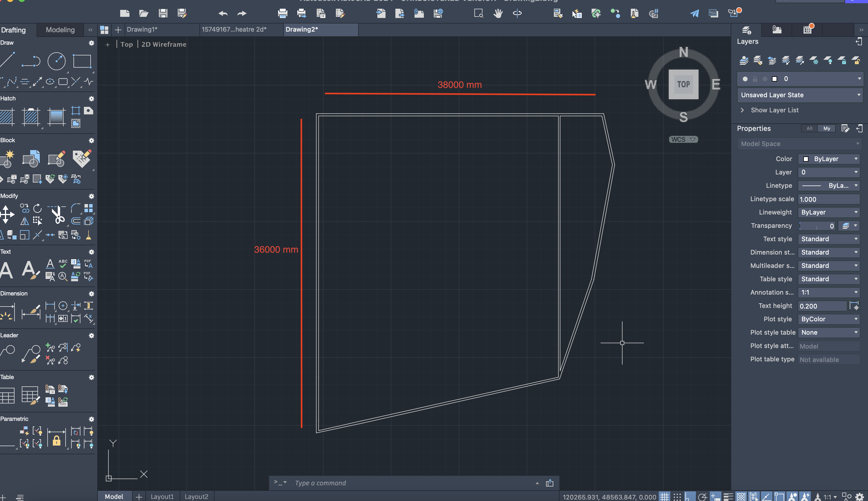This screenshot has height=501, width=868.
Task: Switch to the Drawing1* tab
Action: pos(142,30)
